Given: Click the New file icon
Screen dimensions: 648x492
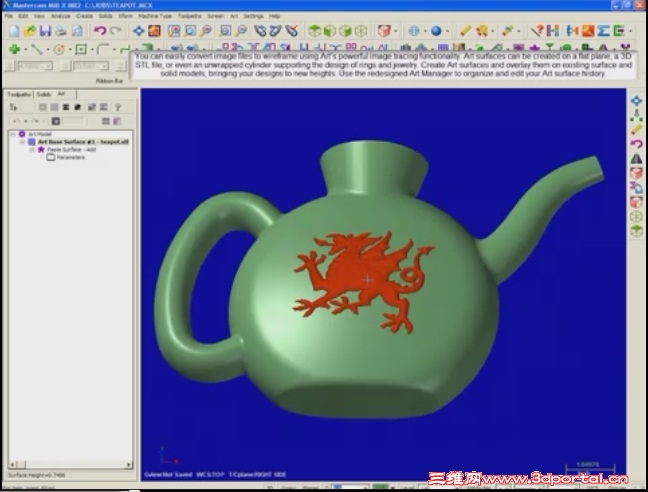Looking at the screenshot, I should (x=14, y=31).
